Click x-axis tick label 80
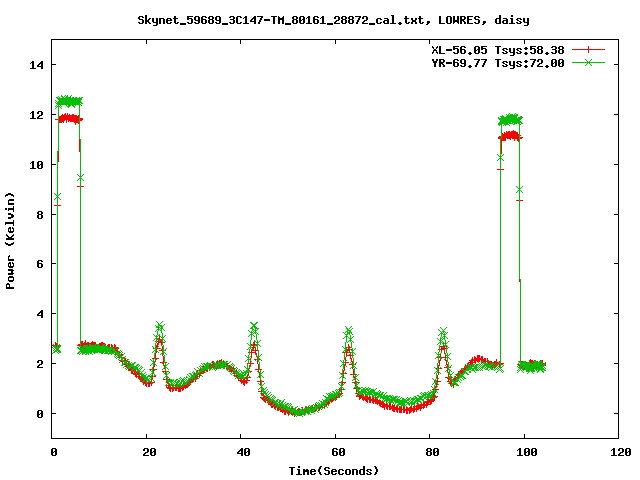This screenshot has height=480, width=640. pyautogui.click(x=432, y=452)
